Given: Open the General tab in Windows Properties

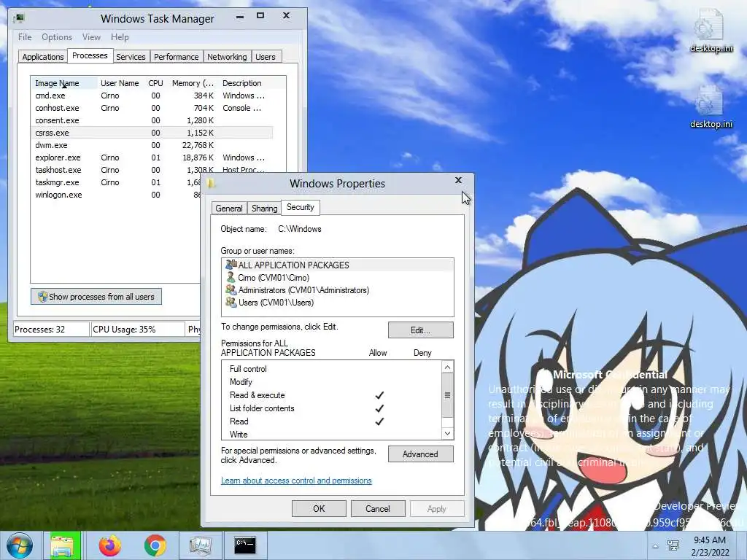Looking at the screenshot, I should pos(228,208).
